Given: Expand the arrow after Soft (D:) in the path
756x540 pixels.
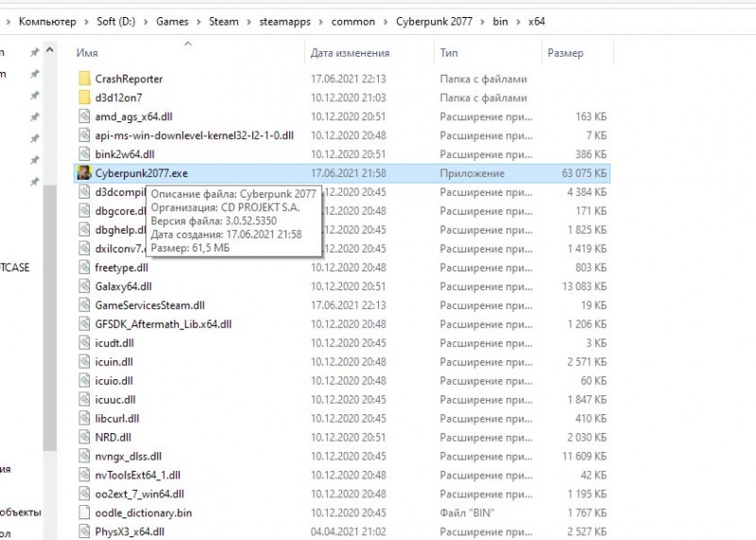Looking at the screenshot, I should (146, 22).
